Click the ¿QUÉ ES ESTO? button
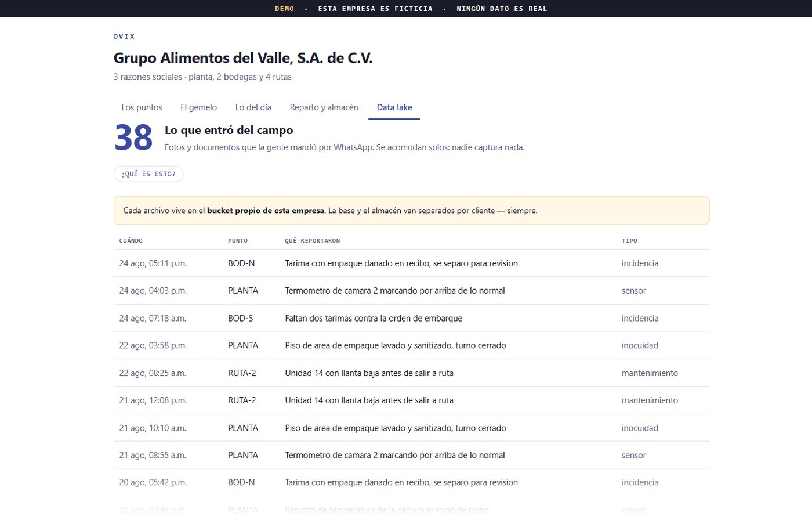Image resolution: width=812 pixels, height=520 pixels. click(148, 174)
